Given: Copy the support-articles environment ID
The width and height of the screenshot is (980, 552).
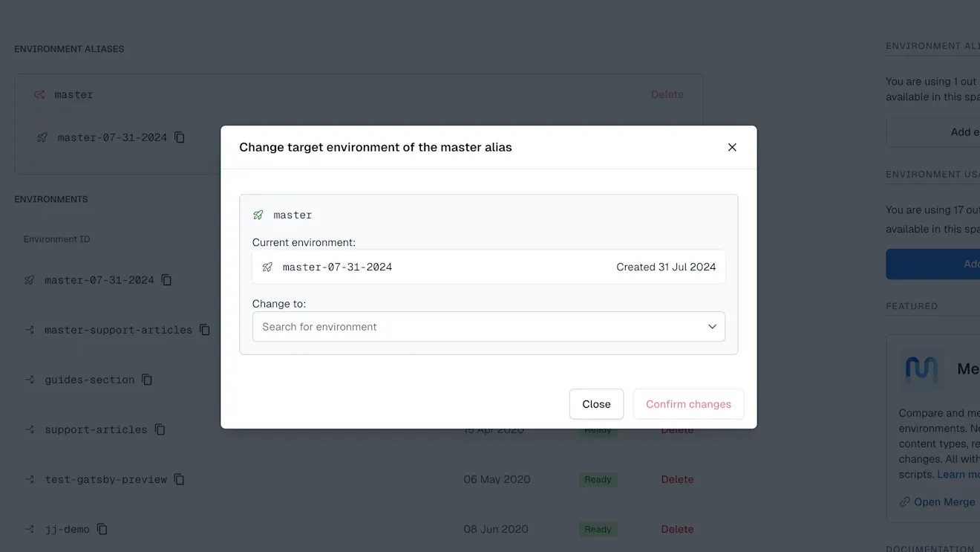Looking at the screenshot, I should click(160, 429).
